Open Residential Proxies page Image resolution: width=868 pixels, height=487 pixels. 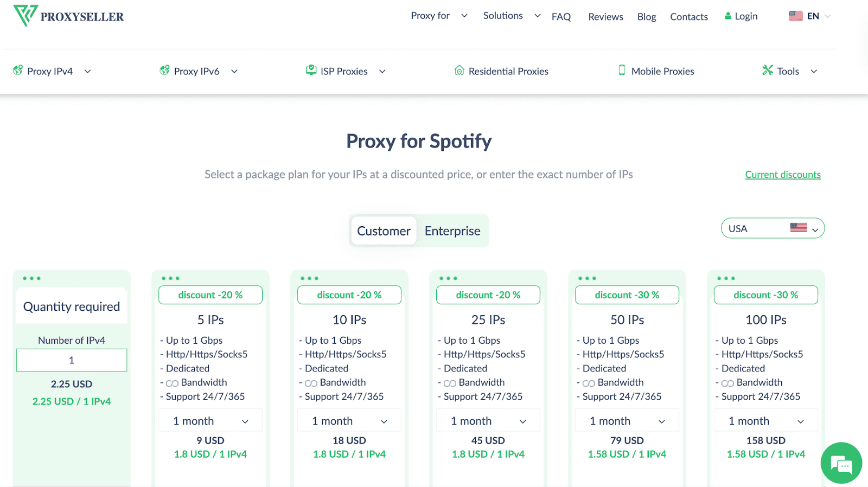click(508, 71)
